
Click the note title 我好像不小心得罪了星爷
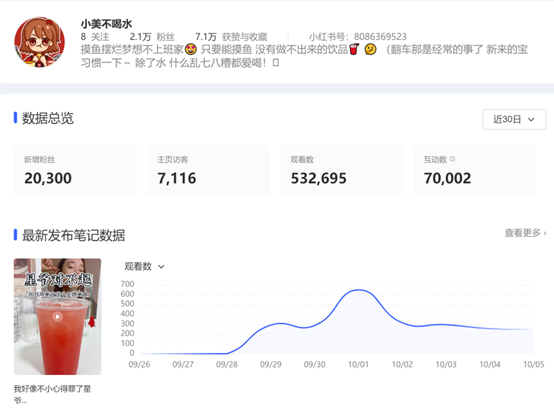click(52, 394)
